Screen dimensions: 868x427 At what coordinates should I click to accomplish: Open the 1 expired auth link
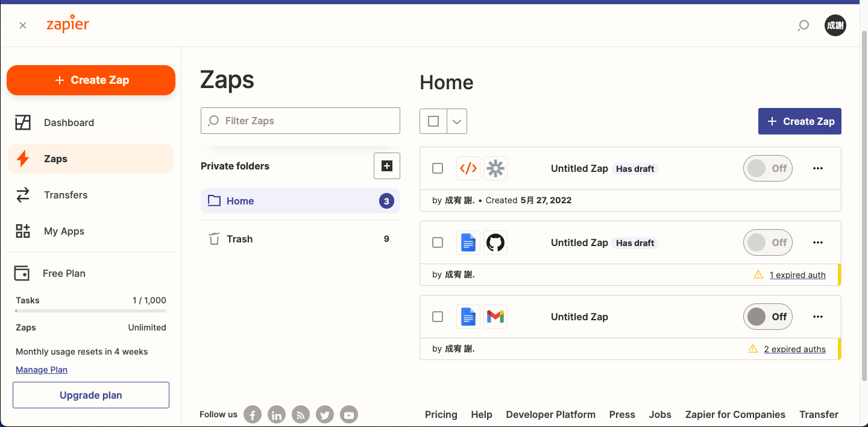pos(797,275)
